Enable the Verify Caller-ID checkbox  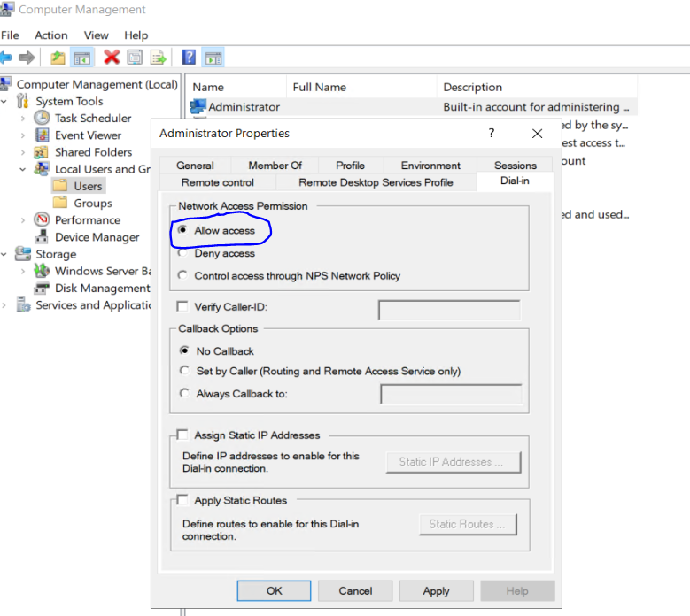[182, 306]
